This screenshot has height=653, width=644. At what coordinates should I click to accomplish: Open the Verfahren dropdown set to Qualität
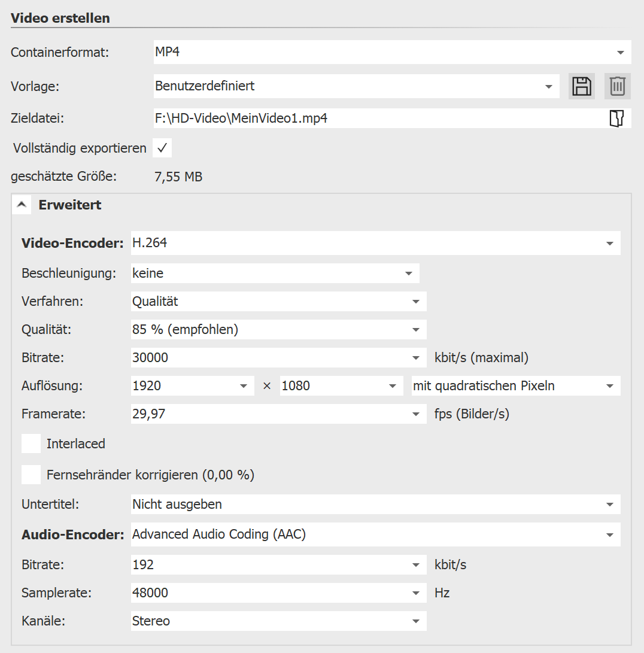point(416,302)
